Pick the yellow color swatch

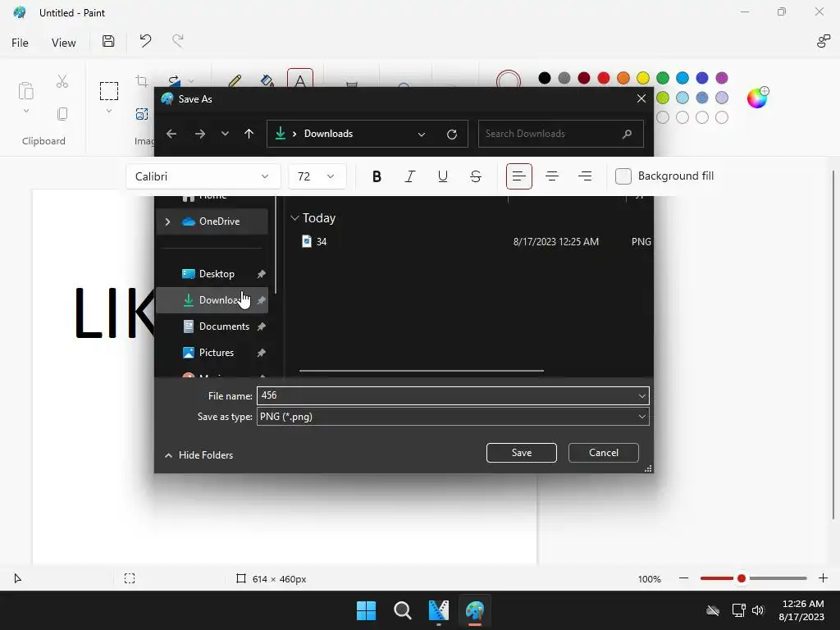[643, 78]
